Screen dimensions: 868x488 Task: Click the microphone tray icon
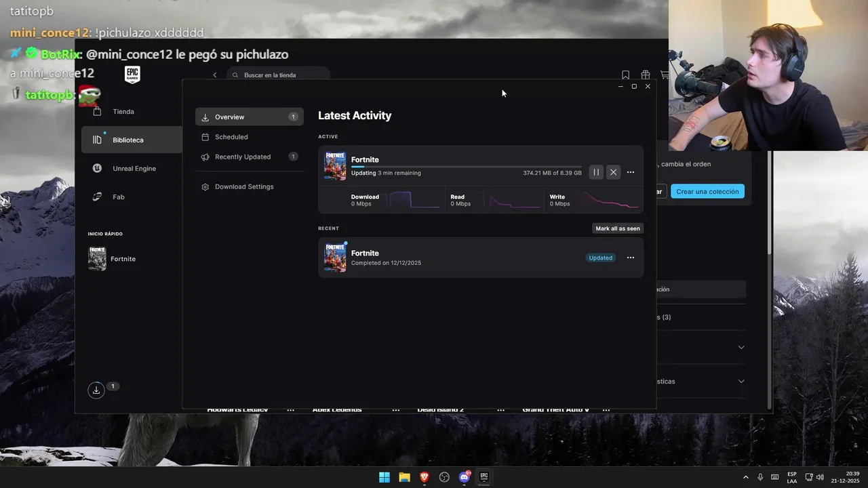pos(760,477)
